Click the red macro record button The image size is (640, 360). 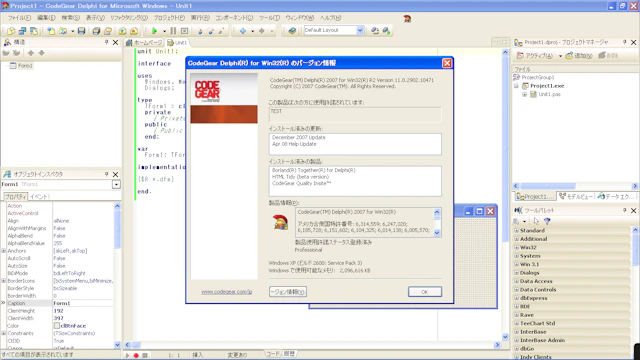tap(136, 356)
